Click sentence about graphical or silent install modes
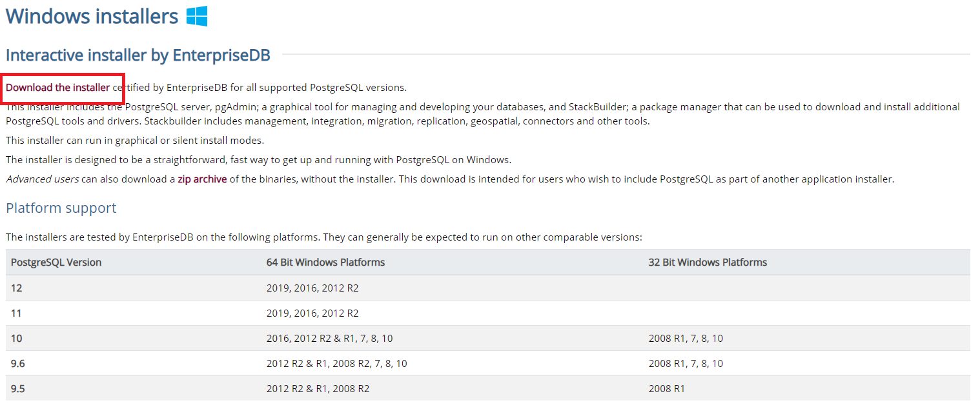Viewport: 980px width, 416px height. pyautogui.click(x=135, y=141)
